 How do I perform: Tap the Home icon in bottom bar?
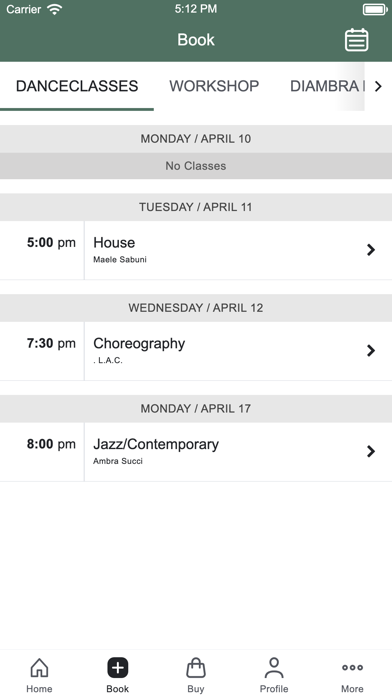pos(39,668)
